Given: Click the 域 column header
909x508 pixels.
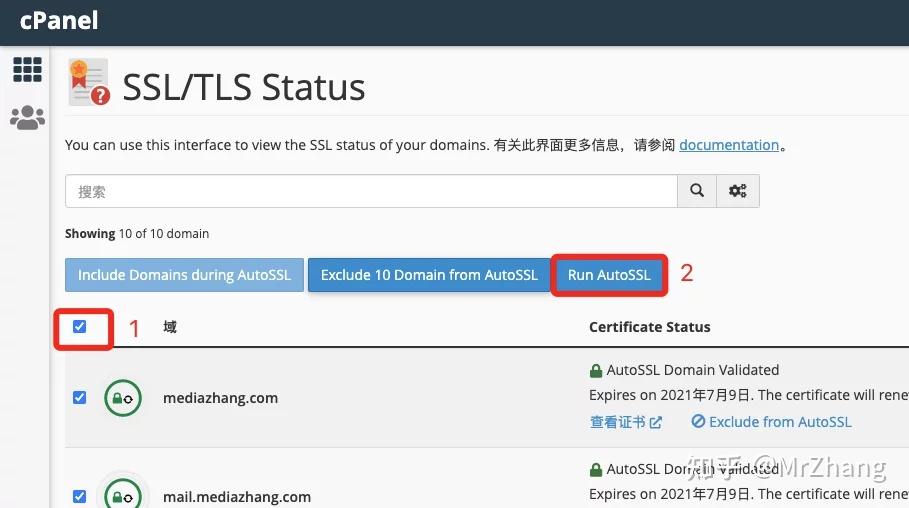Looking at the screenshot, I should pos(170,327).
